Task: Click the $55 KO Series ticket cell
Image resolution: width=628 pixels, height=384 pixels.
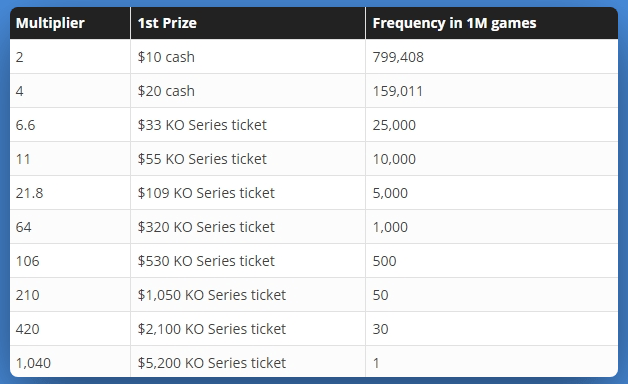Action: click(x=248, y=159)
